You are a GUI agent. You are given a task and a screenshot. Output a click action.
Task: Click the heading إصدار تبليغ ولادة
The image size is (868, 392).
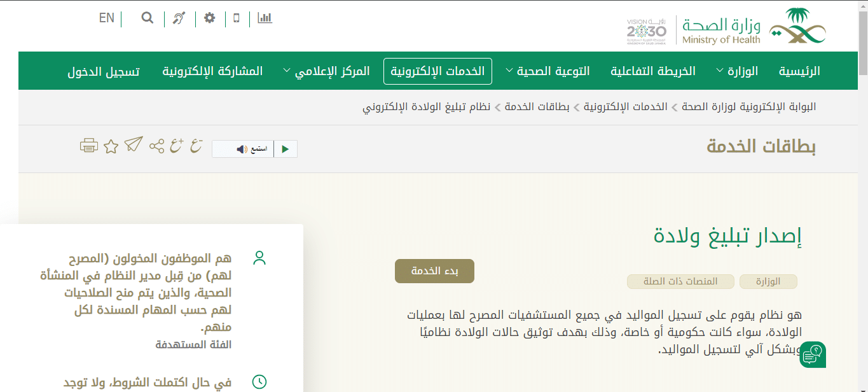pos(727,236)
